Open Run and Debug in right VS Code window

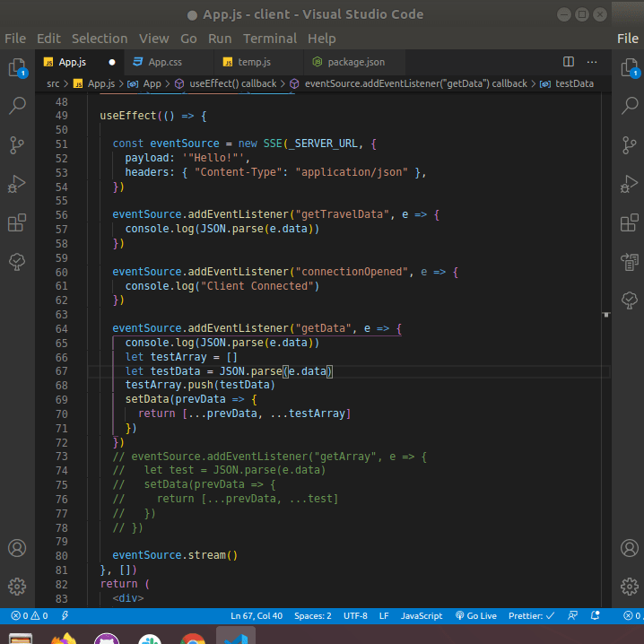(x=630, y=184)
